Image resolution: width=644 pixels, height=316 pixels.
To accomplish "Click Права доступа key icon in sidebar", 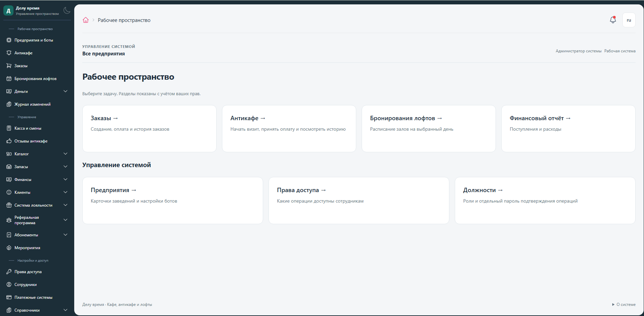I will point(9,272).
